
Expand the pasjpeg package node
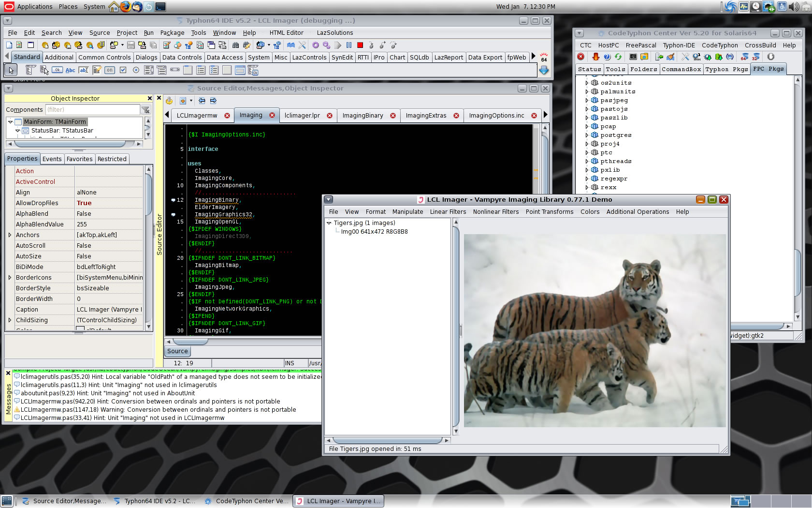[x=587, y=100]
